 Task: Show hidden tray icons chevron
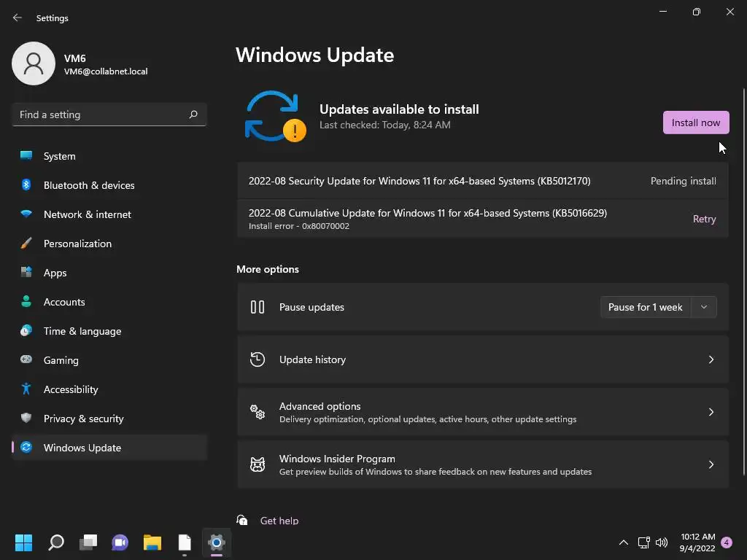pyautogui.click(x=623, y=542)
